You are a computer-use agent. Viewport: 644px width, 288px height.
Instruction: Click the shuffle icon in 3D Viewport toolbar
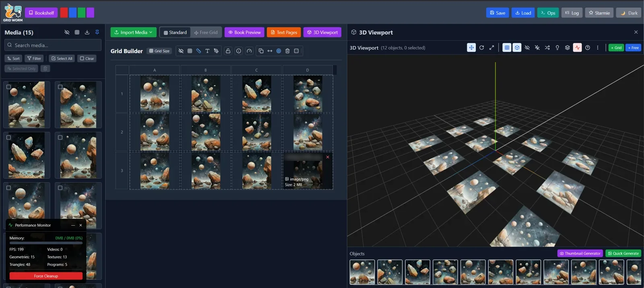click(x=547, y=47)
